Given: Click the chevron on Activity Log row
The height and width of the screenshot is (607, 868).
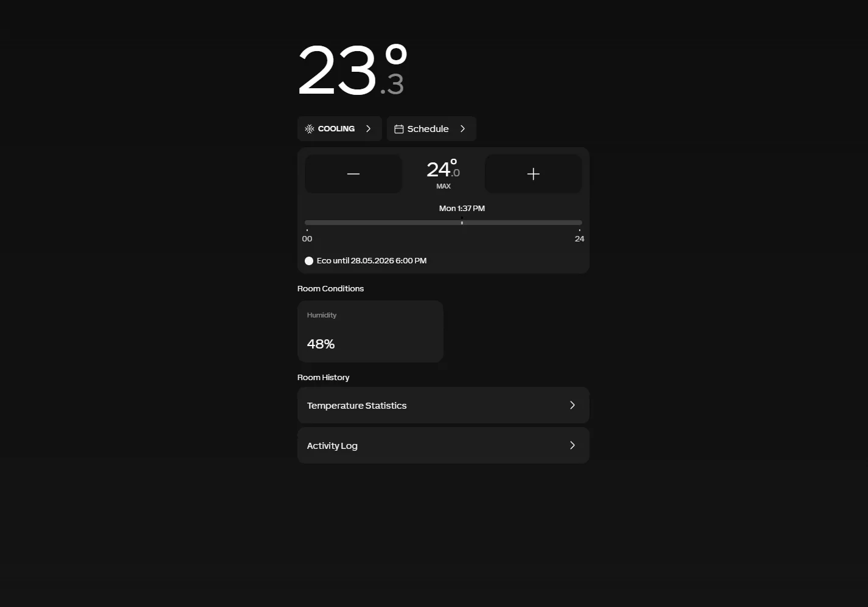Looking at the screenshot, I should pyautogui.click(x=572, y=445).
